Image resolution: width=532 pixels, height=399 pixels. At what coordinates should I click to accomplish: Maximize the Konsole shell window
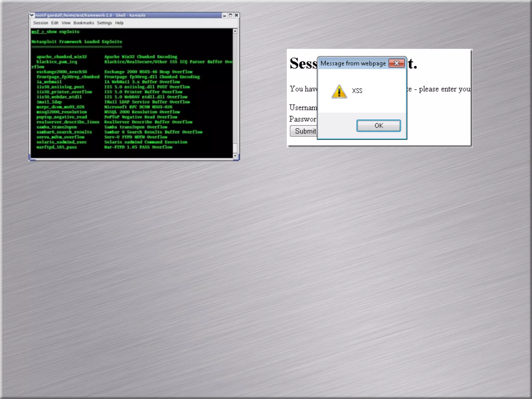(x=230, y=15)
